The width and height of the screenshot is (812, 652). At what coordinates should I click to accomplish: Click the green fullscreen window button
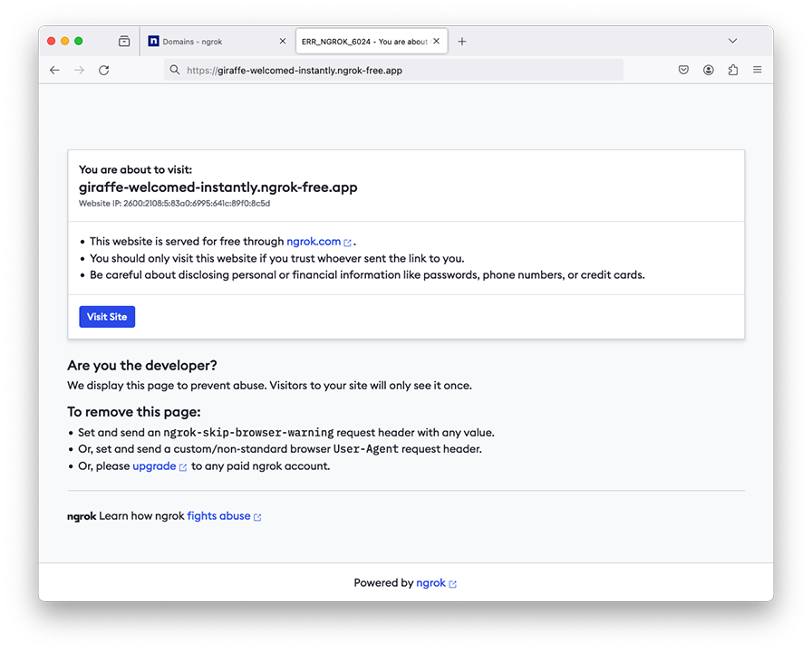(x=79, y=41)
